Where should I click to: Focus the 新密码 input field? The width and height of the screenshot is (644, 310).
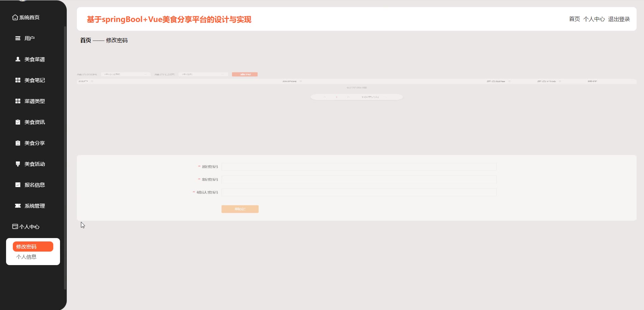pos(359,179)
